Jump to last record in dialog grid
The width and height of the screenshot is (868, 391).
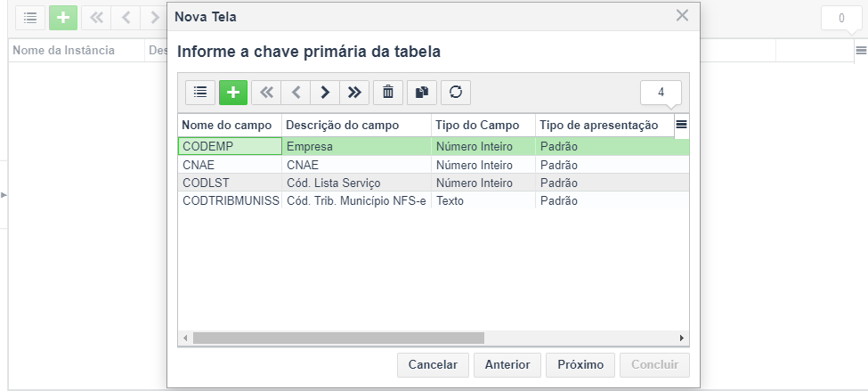click(x=354, y=92)
